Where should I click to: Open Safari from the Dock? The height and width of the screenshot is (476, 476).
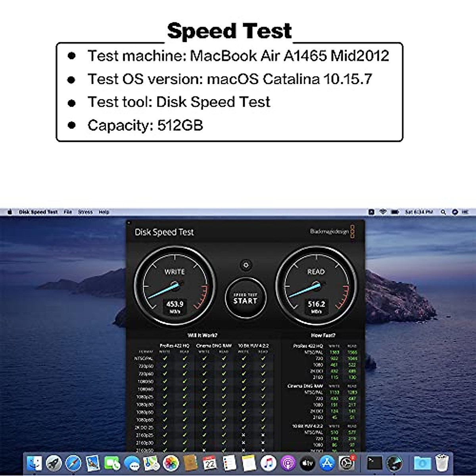(73, 463)
